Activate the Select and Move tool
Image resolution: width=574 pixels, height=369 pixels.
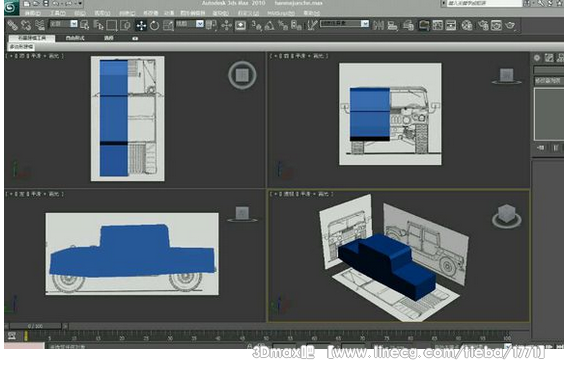click(141, 25)
